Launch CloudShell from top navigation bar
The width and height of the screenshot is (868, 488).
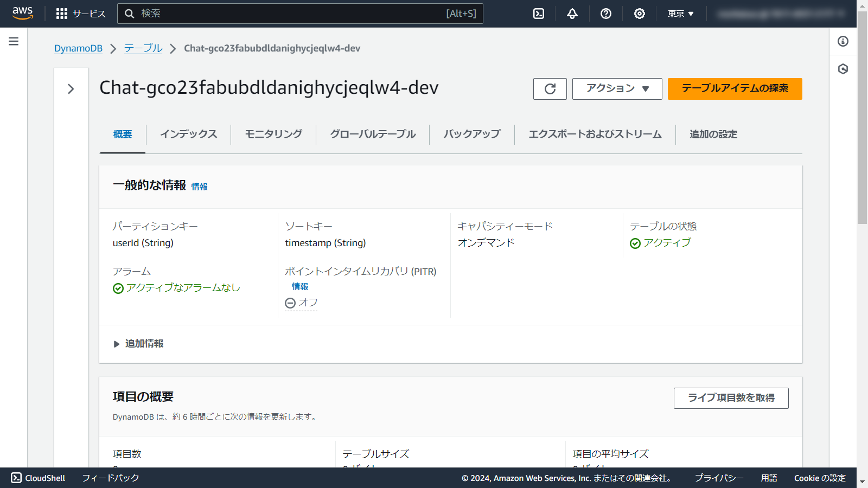pos(538,14)
